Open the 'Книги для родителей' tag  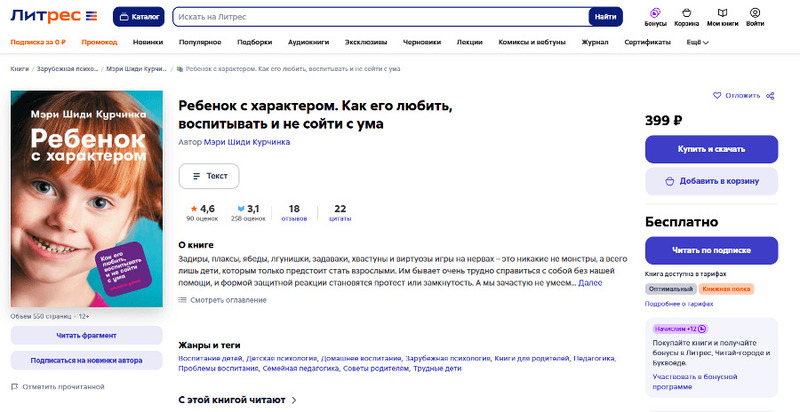click(532, 358)
